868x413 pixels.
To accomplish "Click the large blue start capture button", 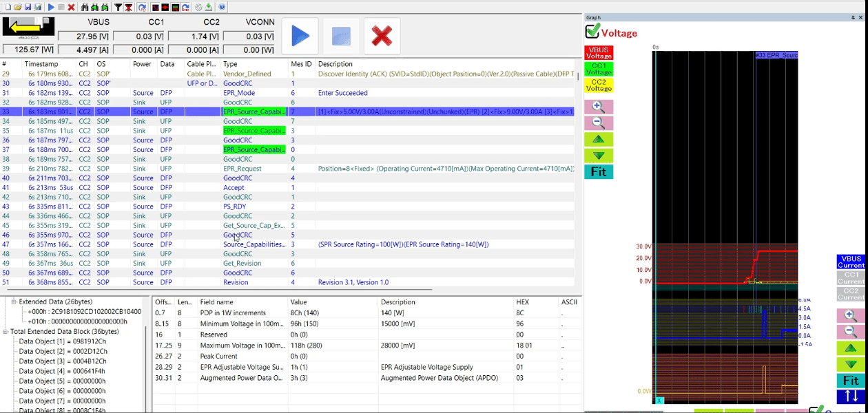I will pos(300,36).
